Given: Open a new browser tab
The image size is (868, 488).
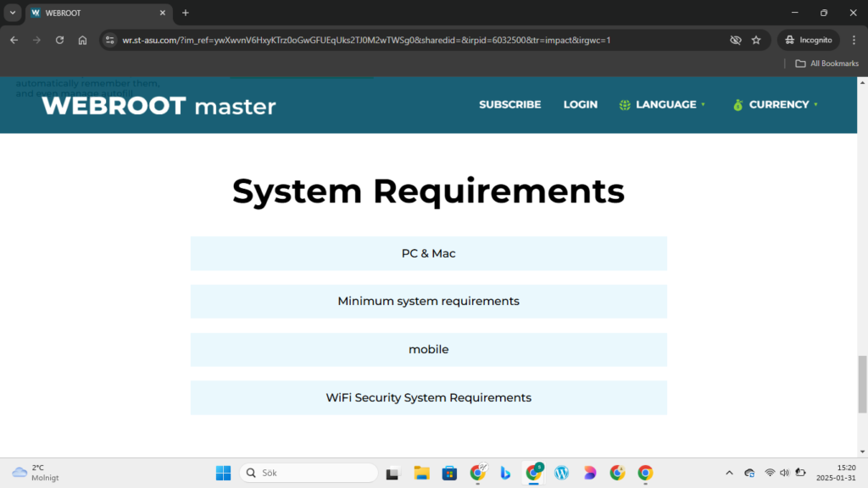Looking at the screenshot, I should (186, 13).
